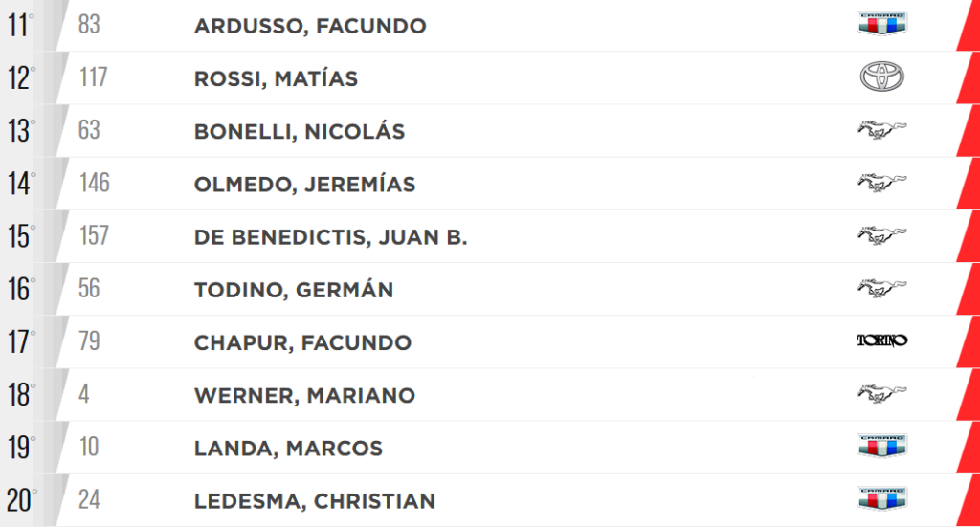Image resolution: width=980 pixels, height=527 pixels.
Task: Click the red stripe on Todino's row
Action: [969, 289]
